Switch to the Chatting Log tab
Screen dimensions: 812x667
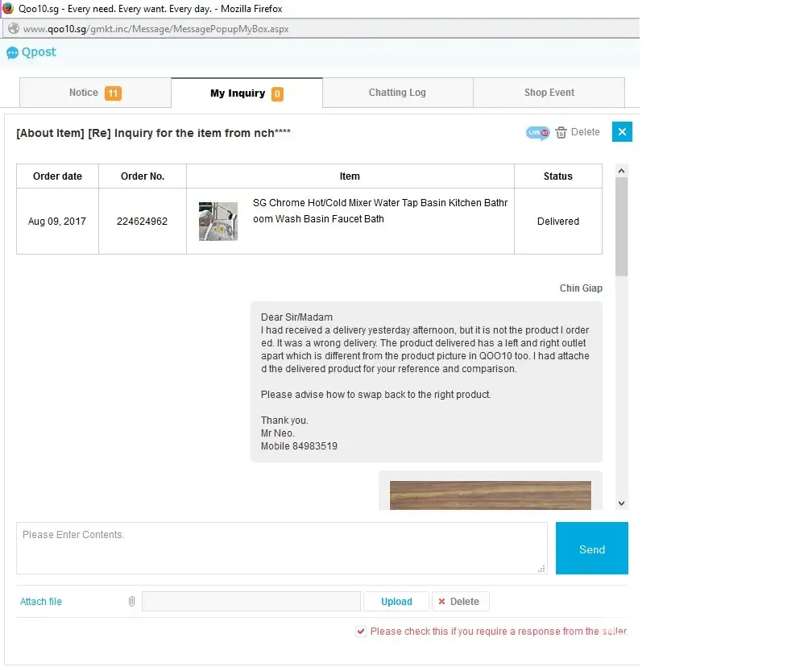(x=397, y=93)
